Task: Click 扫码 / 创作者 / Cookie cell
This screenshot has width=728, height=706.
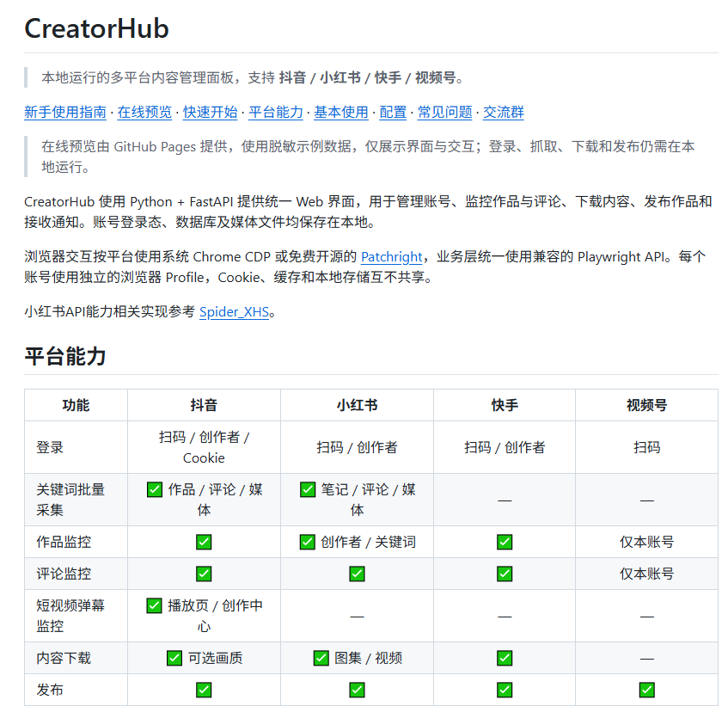Action: (204, 447)
